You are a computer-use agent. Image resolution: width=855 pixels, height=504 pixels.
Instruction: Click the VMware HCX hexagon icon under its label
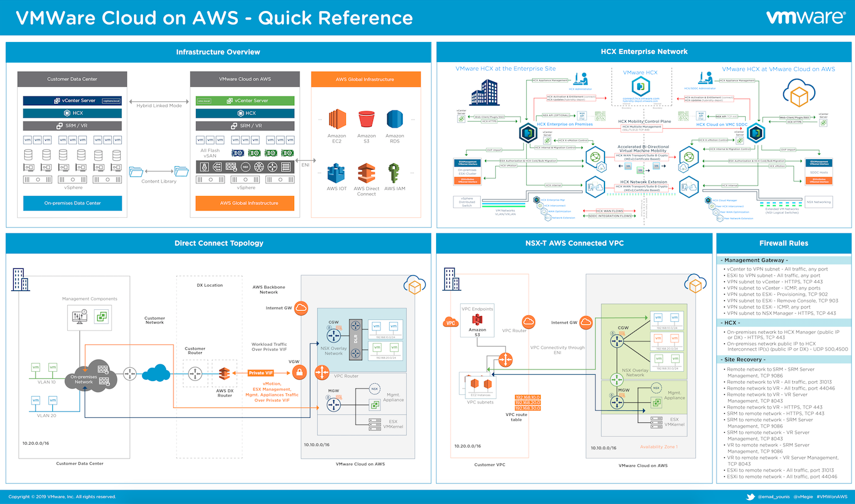641,87
